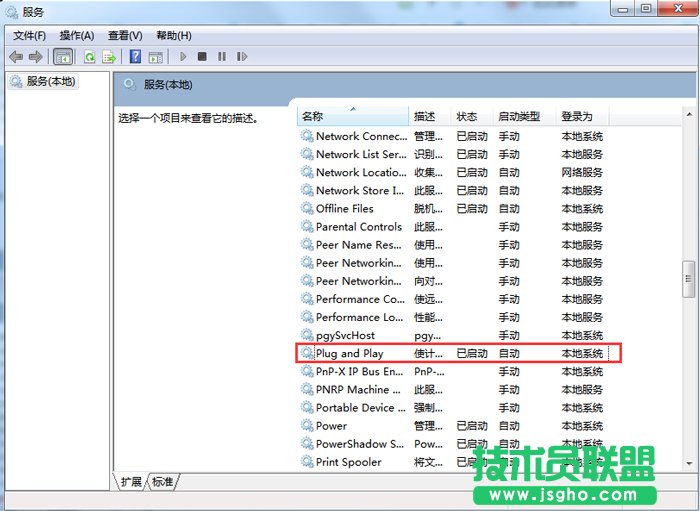Click the Pause Service icon
The height and width of the screenshot is (511, 700).
222,57
